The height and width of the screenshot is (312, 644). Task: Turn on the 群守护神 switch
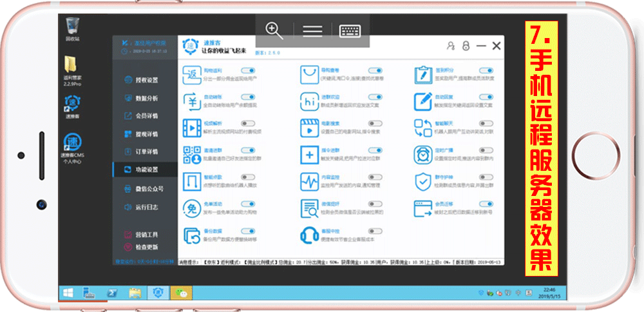click(x=486, y=177)
